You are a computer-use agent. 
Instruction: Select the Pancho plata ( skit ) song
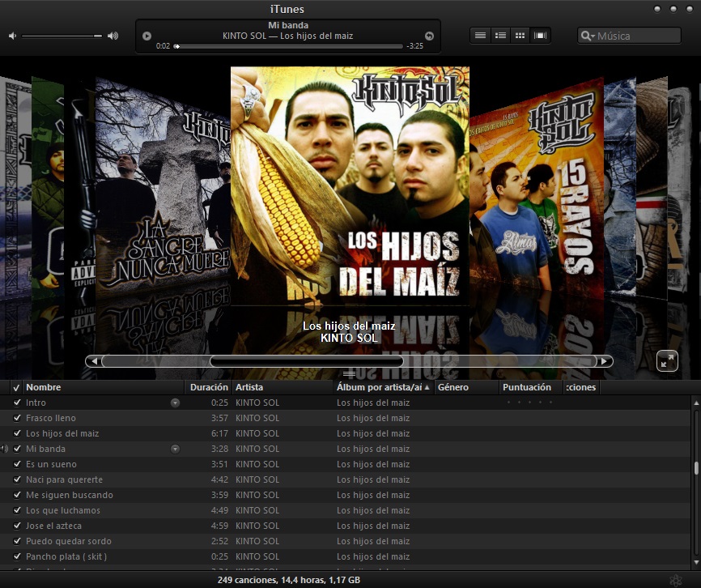point(66,556)
